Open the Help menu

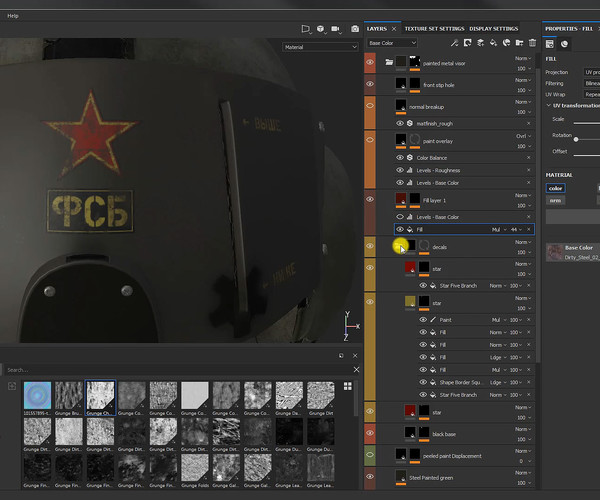[13, 16]
